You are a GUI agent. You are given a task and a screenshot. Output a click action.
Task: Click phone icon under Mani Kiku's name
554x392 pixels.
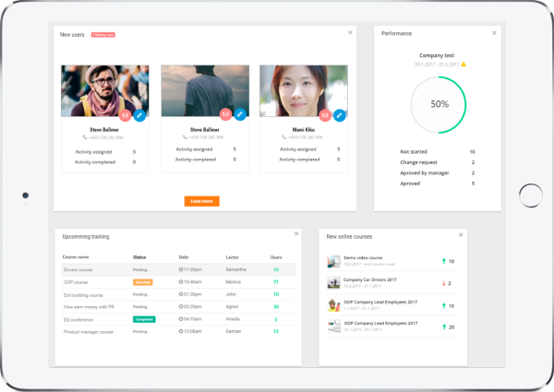tap(284, 137)
